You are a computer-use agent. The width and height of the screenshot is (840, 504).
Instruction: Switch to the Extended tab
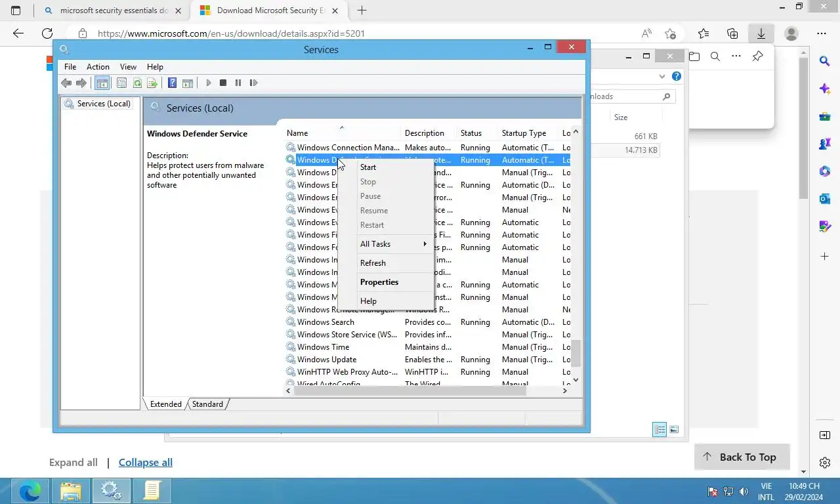click(x=165, y=404)
